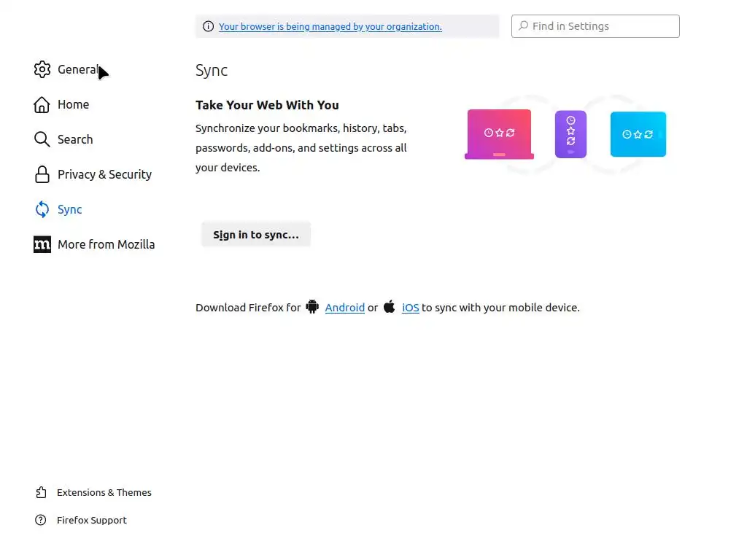Viewport: 747px width, 560px height.
Task: Focus the Find in Settings search field
Action: pos(595,26)
